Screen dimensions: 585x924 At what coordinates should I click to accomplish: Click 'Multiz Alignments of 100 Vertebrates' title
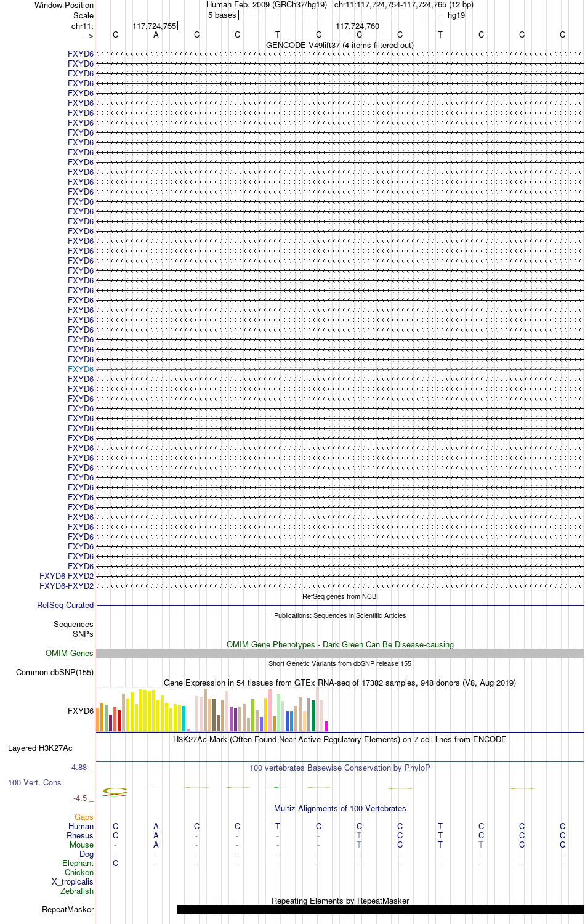340,808
